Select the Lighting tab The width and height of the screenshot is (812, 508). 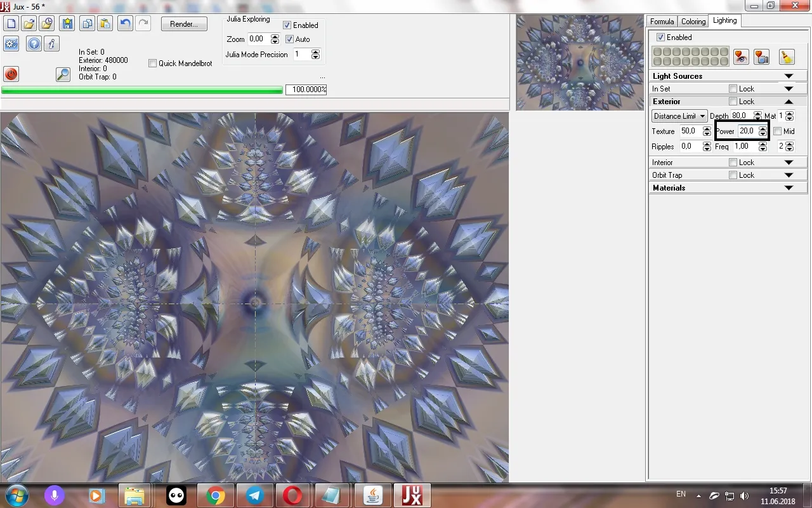724,20
